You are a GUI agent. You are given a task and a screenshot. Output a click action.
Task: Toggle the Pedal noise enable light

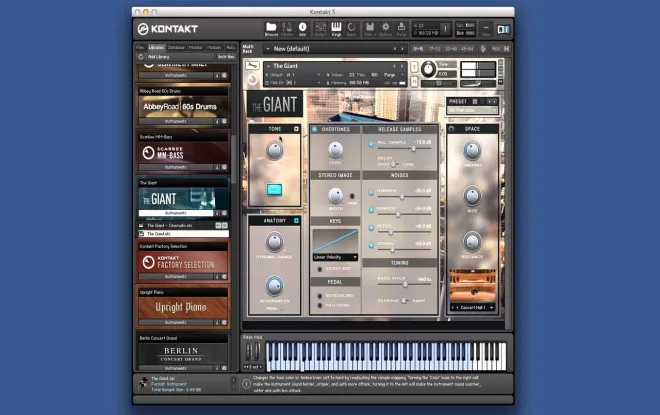[371, 228]
